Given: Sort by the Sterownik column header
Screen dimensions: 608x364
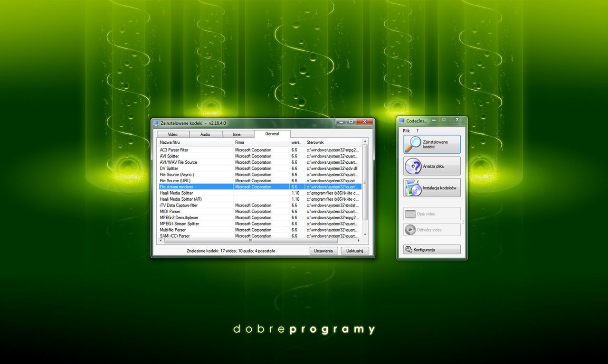Looking at the screenshot, I should click(x=333, y=142).
